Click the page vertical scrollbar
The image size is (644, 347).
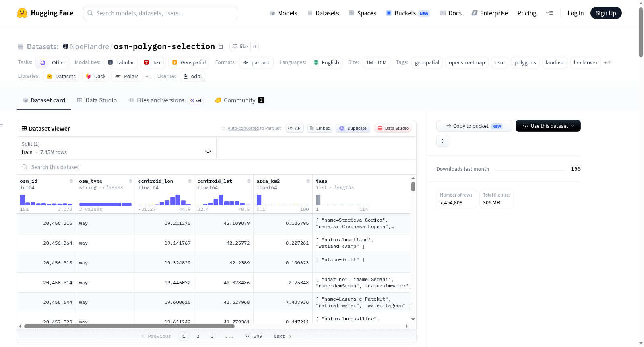coord(641,32)
